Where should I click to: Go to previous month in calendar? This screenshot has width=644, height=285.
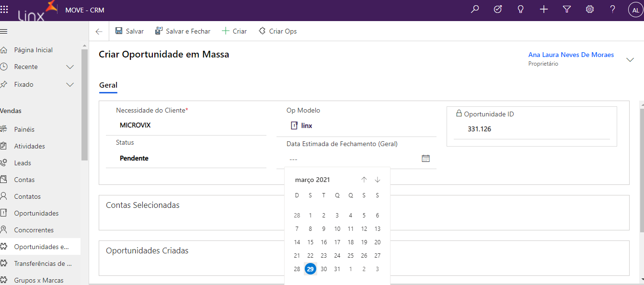coord(364,180)
